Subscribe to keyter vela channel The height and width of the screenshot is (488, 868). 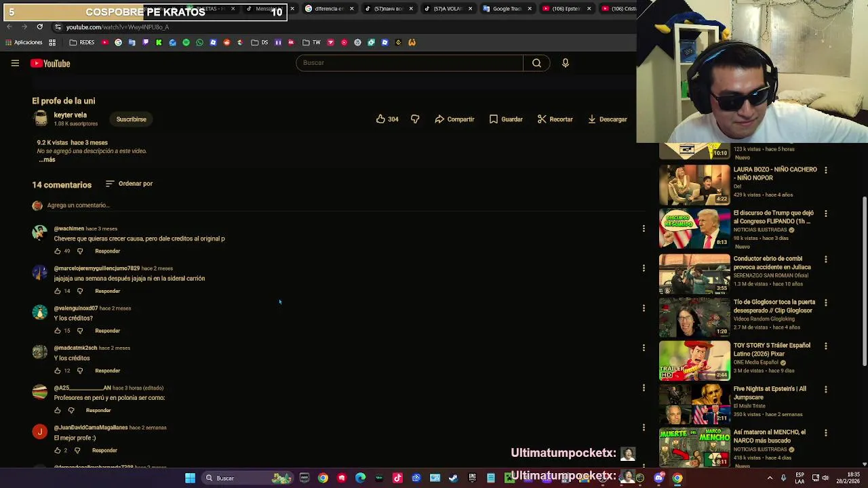click(x=131, y=119)
